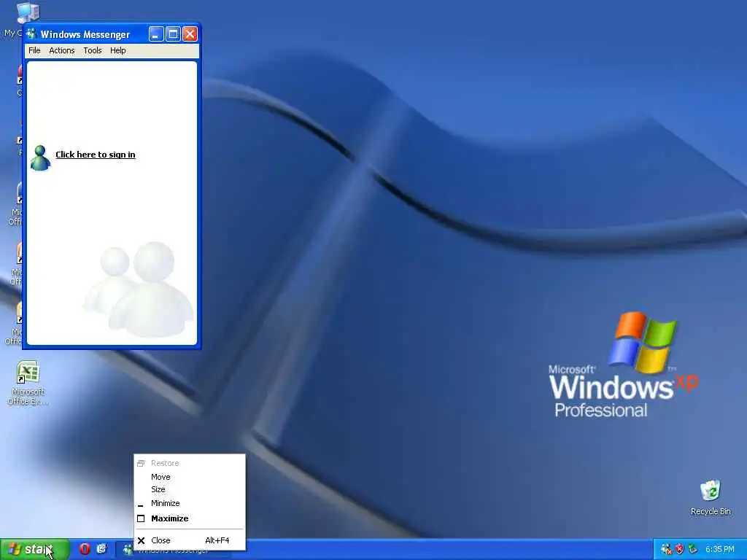Click the green person sign-in icon

[40, 157]
